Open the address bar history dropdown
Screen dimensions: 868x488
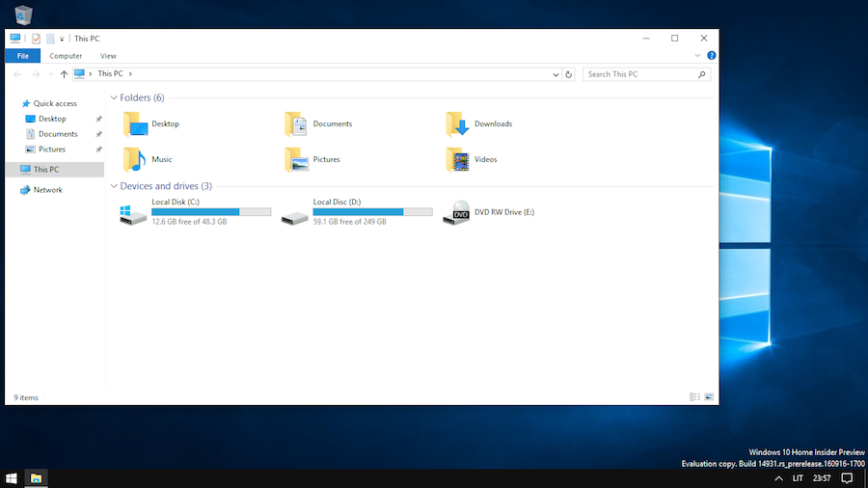[x=556, y=74]
